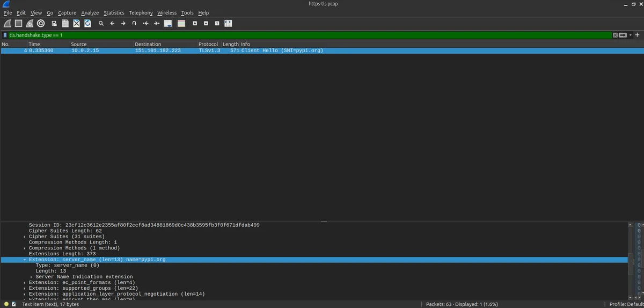
Task: Expand Cipher Suites (31 suites)
Action: (25, 237)
